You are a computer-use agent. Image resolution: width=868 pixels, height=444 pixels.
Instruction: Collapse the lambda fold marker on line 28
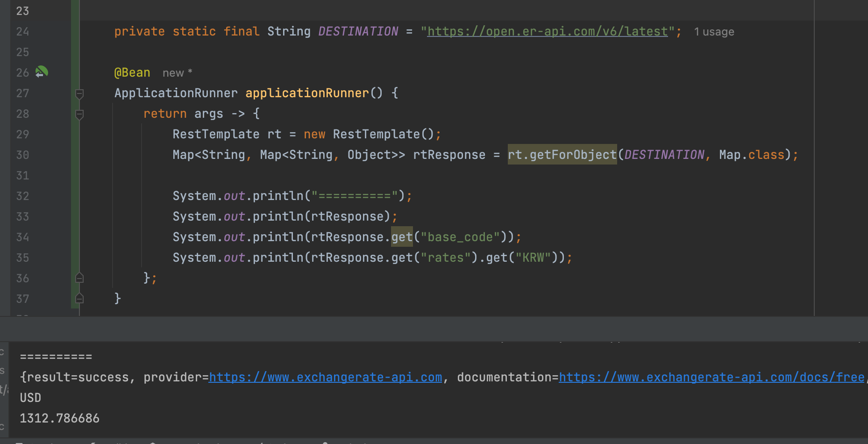coord(79,114)
